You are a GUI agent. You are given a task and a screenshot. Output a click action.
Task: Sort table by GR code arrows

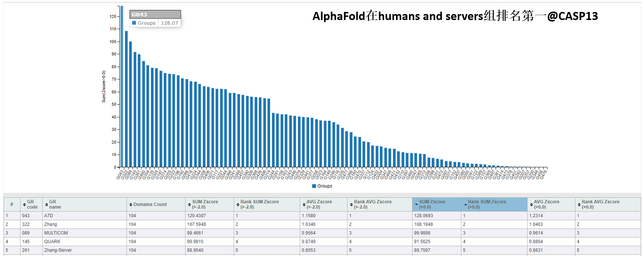(24, 205)
